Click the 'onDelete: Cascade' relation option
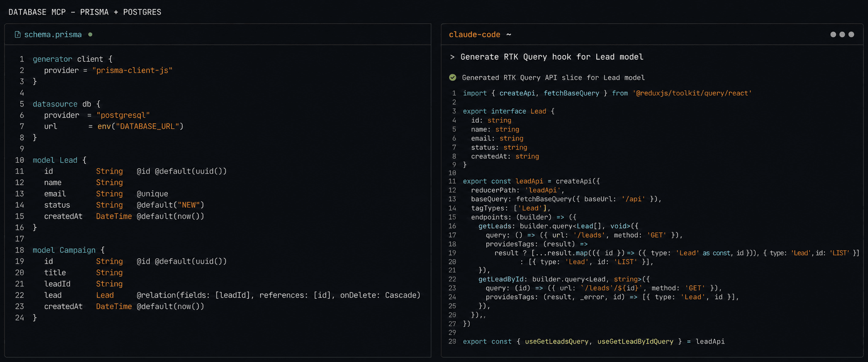 click(x=378, y=295)
